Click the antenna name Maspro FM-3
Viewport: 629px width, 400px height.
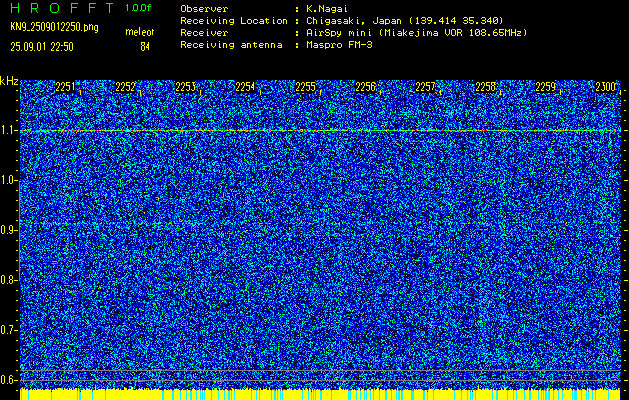coord(339,45)
